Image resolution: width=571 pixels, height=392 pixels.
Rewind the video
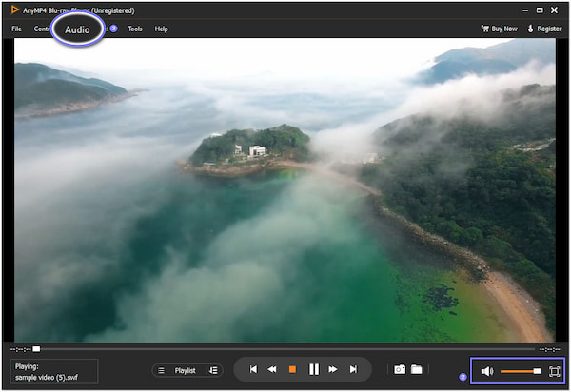click(x=272, y=369)
